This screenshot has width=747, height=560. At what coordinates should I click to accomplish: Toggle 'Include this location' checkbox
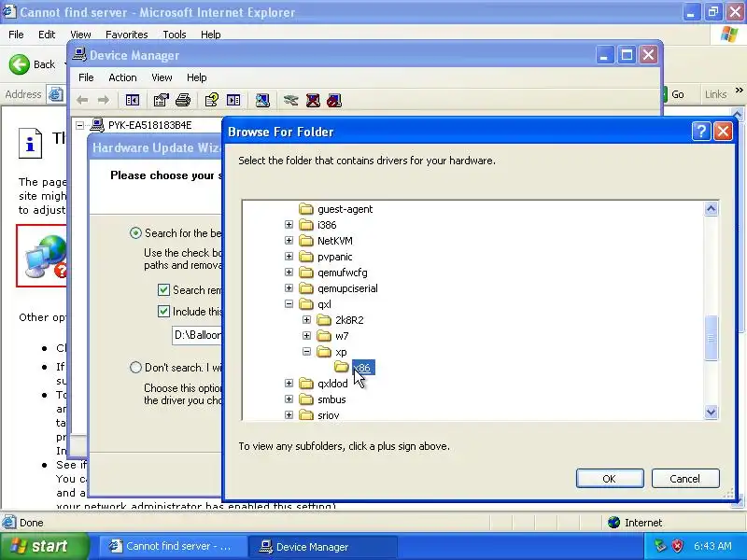click(x=163, y=311)
